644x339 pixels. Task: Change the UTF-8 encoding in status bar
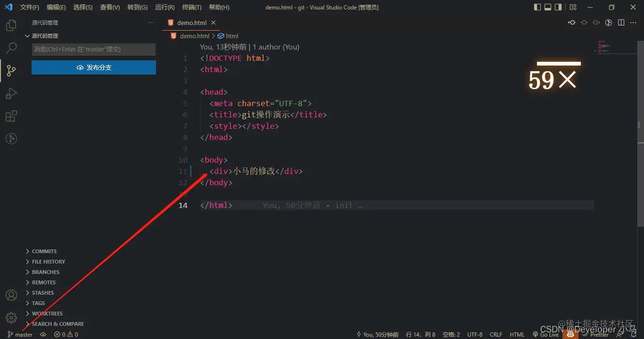475,334
